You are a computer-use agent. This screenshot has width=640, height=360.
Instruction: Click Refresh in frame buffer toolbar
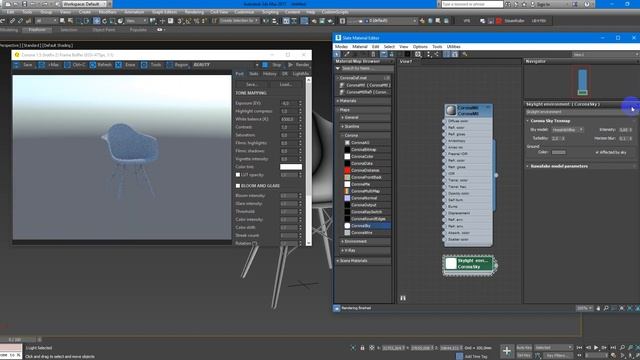(101, 65)
